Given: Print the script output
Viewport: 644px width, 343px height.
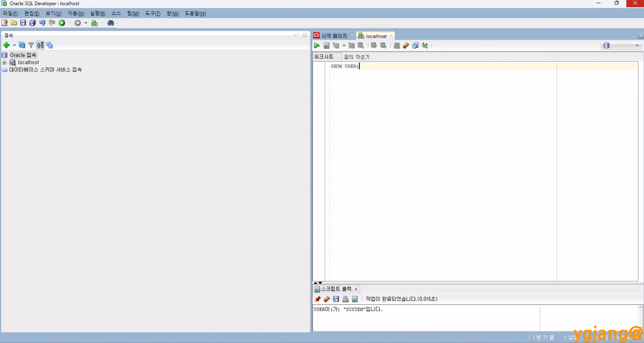Looking at the screenshot, I should [x=345, y=299].
